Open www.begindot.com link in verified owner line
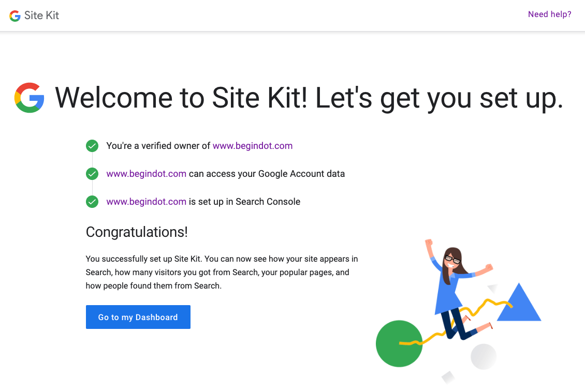This screenshot has height=392, width=585. coord(253,146)
